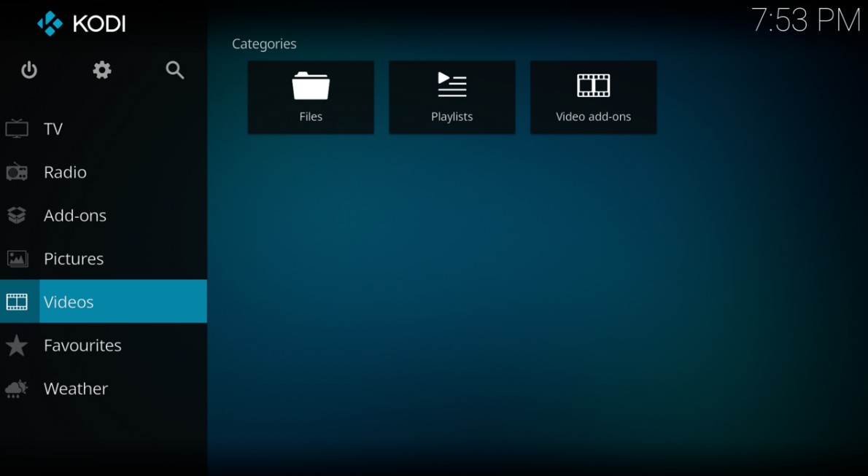868x476 pixels.
Task: Open the TV section
Action: click(x=54, y=128)
